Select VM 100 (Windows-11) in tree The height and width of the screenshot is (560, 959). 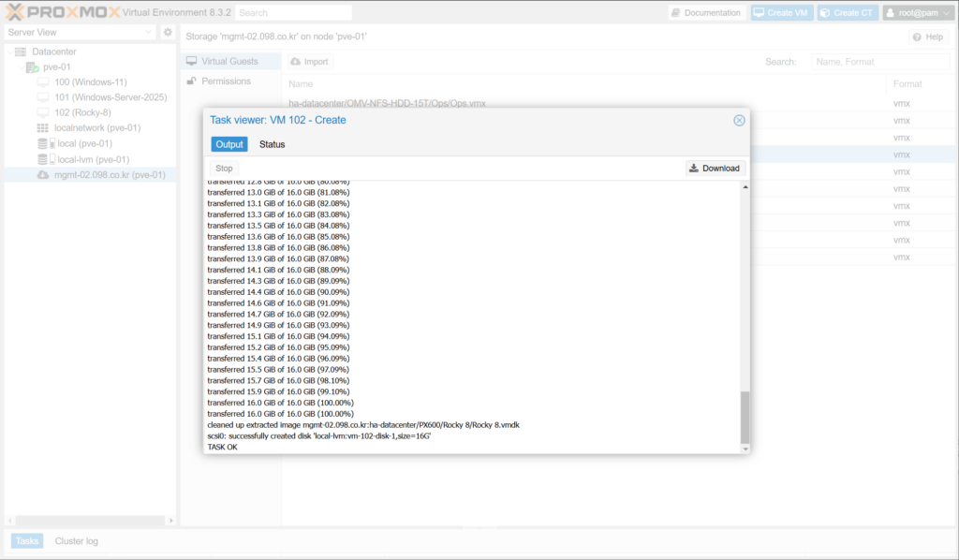click(89, 82)
